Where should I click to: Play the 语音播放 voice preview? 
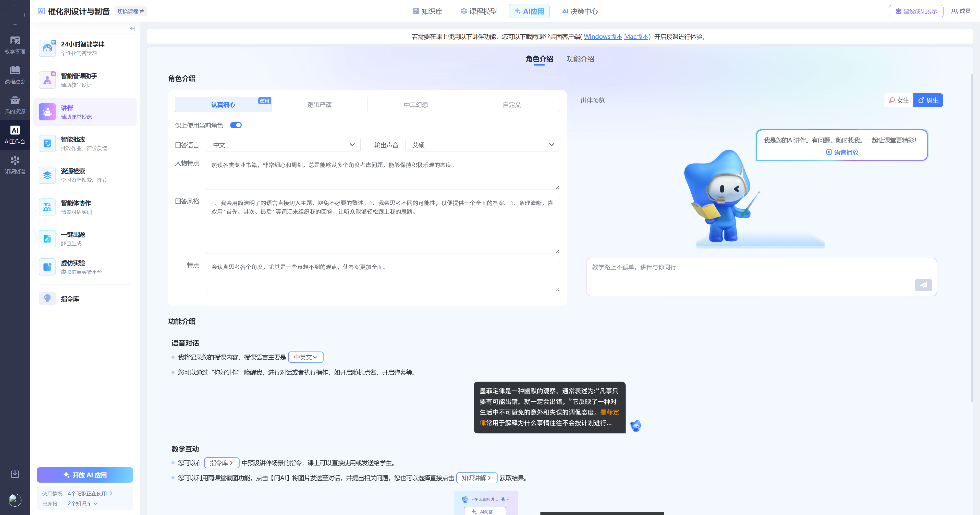(841, 153)
